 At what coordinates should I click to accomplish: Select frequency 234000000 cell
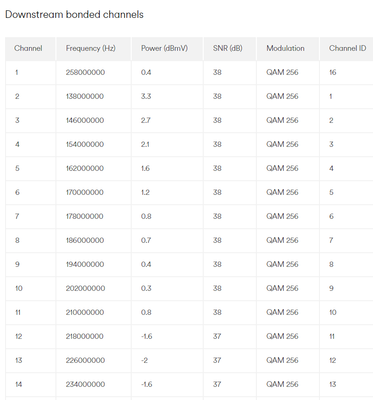(x=85, y=384)
